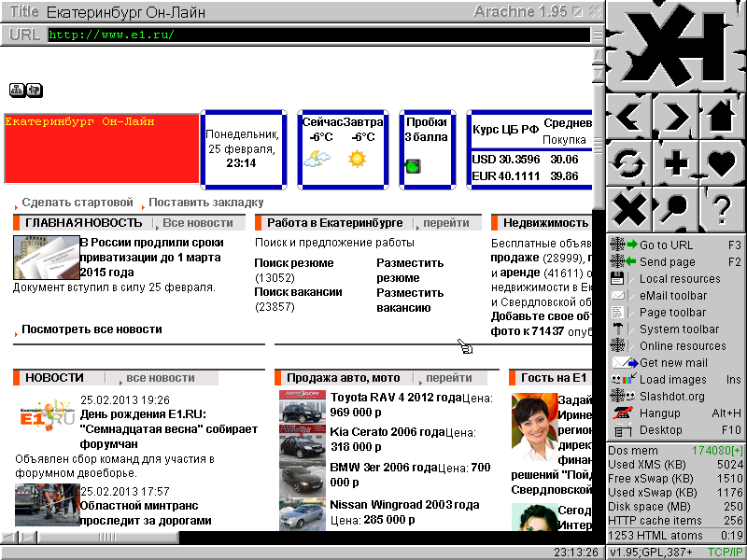Image resolution: width=747 pixels, height=560 pixels.
Task: Open Online resources
Action: 675,346
